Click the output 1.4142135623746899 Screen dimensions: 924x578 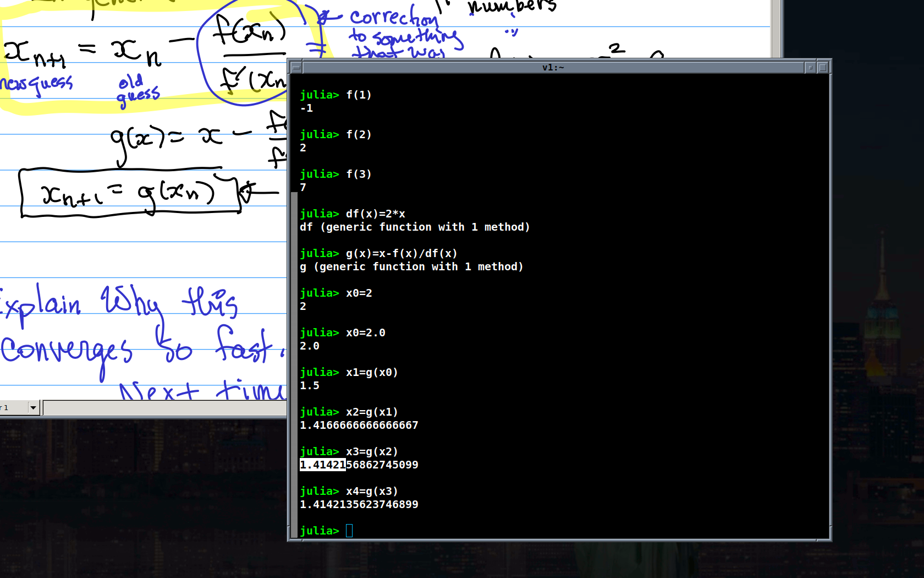pos(359,505)
